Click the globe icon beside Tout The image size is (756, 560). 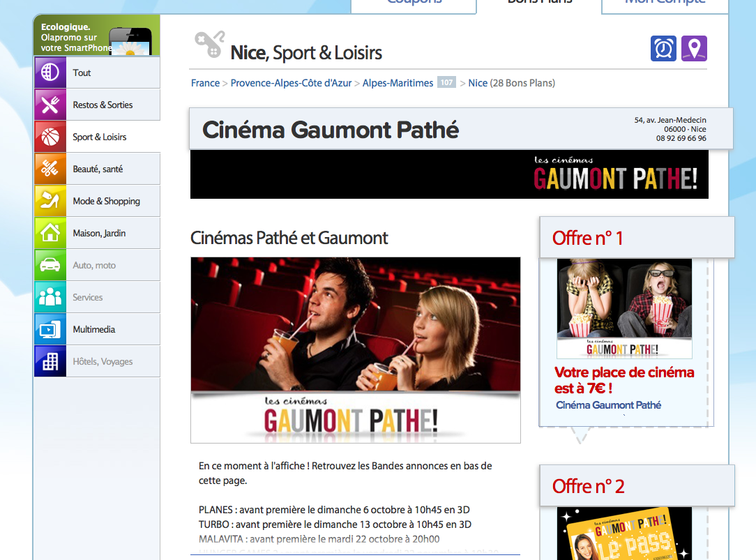coord(50,73)
